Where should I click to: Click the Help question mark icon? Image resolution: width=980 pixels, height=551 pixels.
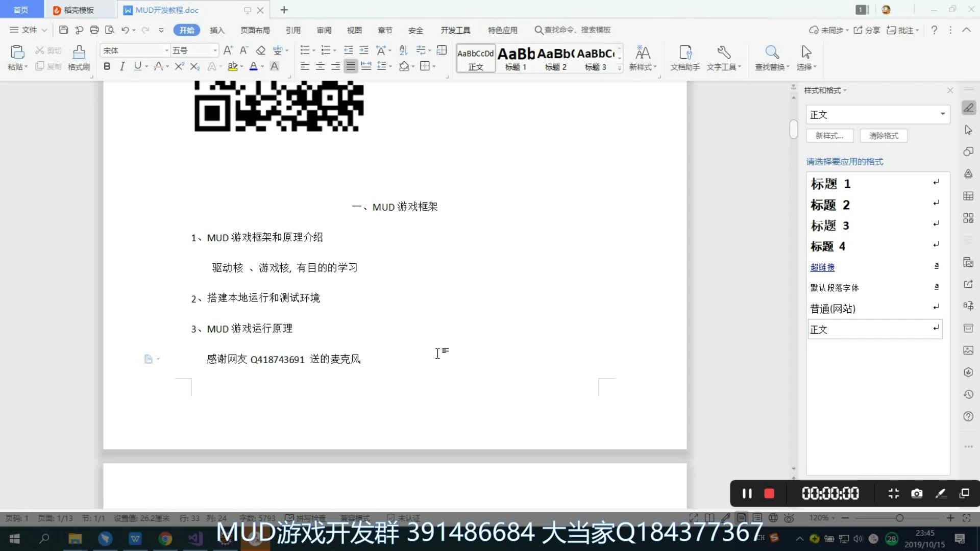[934, 30]
